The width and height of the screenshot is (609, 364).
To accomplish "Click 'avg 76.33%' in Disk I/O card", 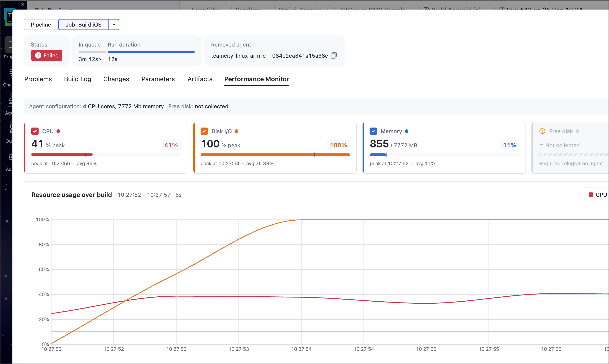I will [x=260, y=163].
